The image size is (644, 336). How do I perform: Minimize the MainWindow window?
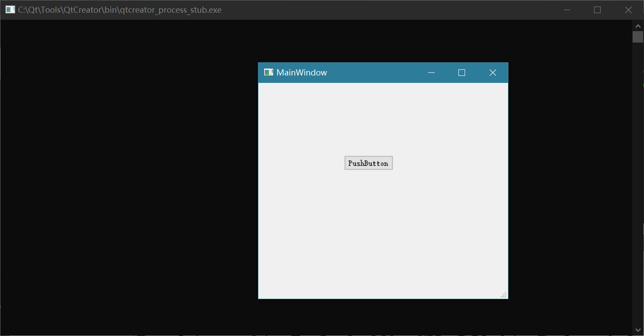(431, 73)
